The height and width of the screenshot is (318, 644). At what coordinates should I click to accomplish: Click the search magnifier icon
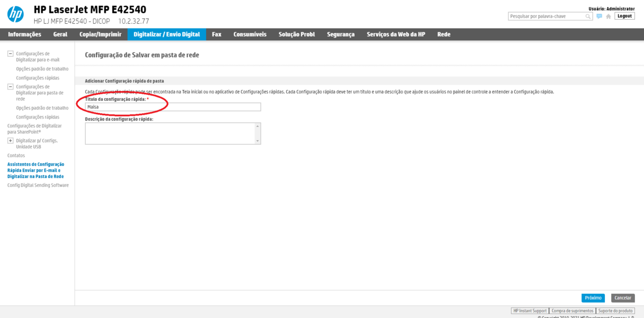(589, 17)
